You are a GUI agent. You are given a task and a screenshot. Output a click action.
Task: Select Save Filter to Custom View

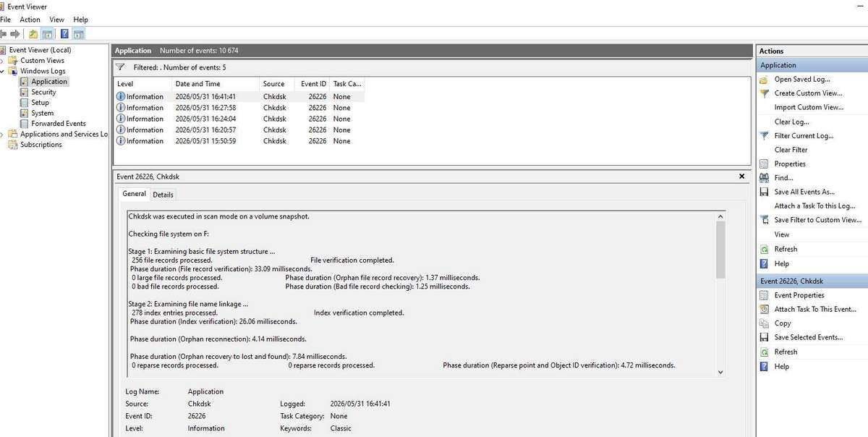817,220
